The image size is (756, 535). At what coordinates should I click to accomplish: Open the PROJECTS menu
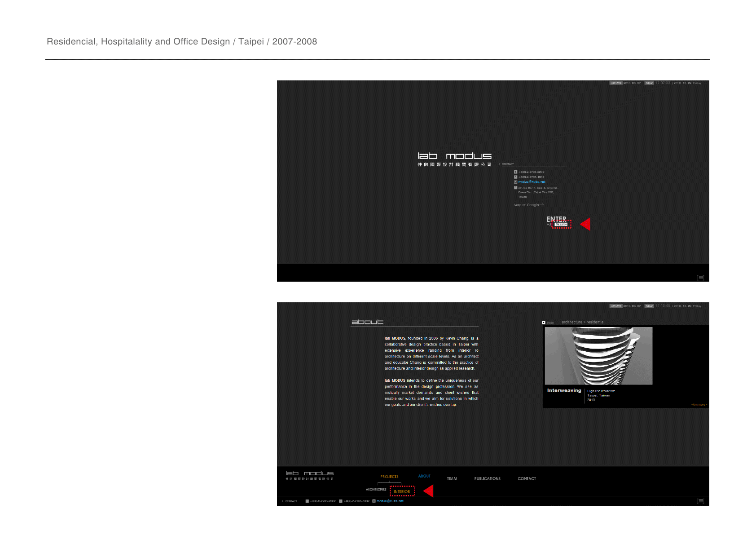click(x=389, y=477)
